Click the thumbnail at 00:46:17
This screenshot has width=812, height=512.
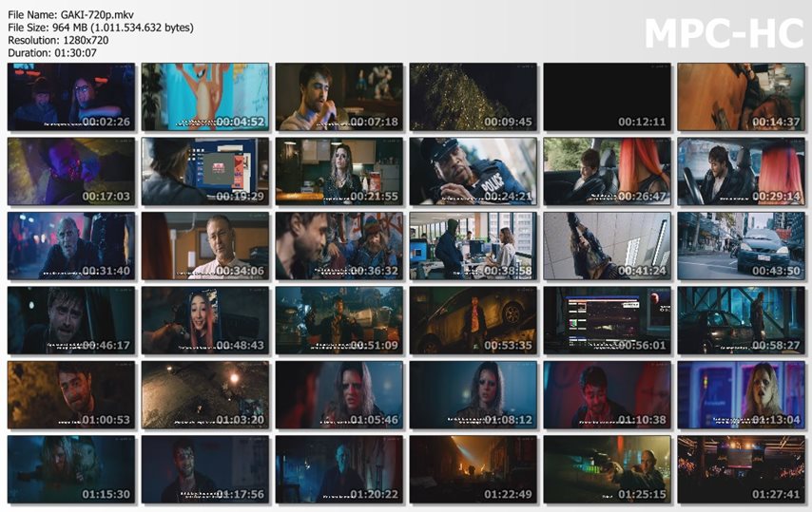tap(71, 320)
